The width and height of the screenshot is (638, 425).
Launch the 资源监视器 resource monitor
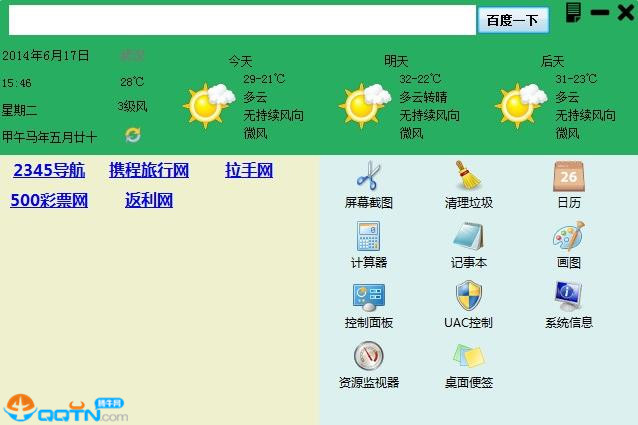(x=368, y=357)
